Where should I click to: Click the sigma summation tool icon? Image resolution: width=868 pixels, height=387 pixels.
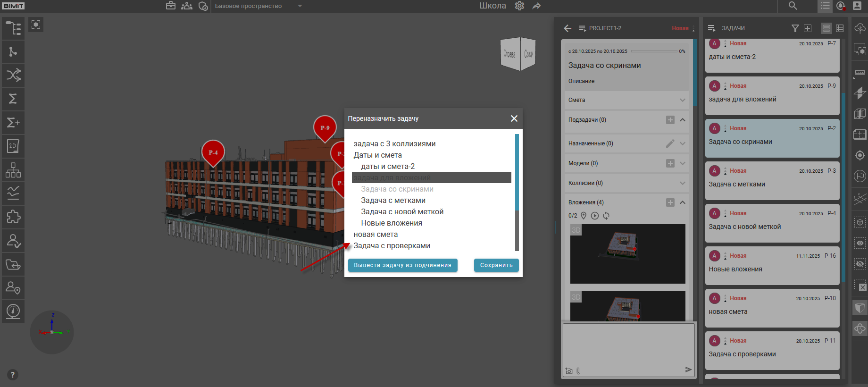(x=13, y=99)
